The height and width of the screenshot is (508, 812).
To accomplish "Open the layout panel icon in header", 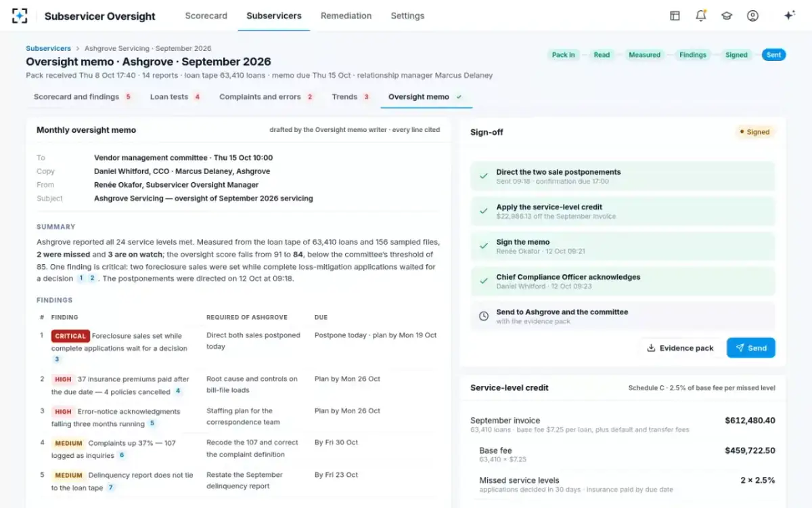I will pos(675,16).
